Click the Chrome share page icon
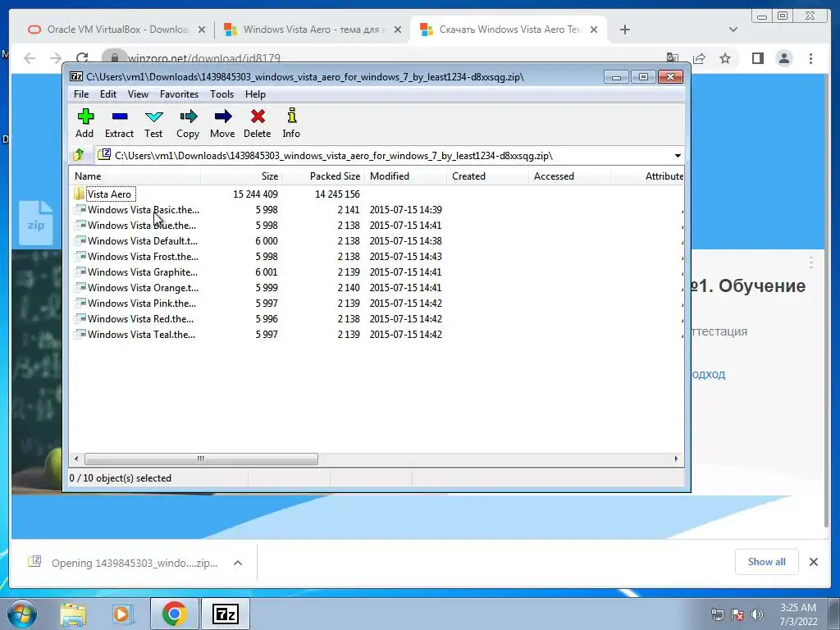This screenshot has width=840, height=630. coord(699,58)
